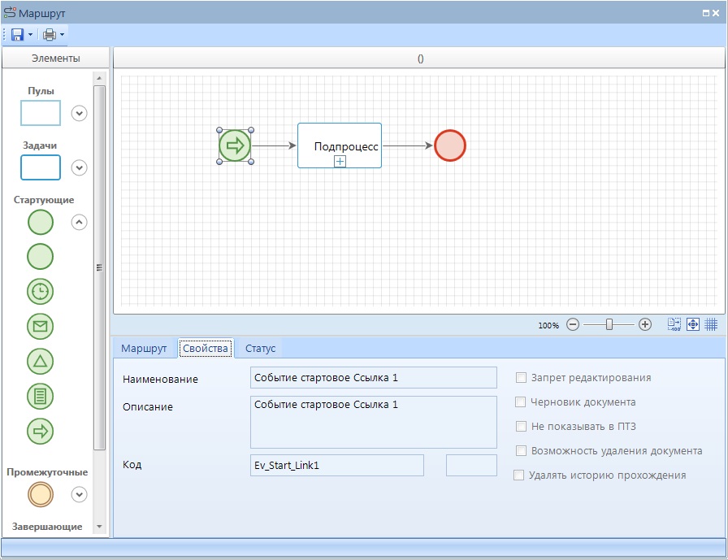Check the Черновик документа checkbox
Screen dimensions: 728x560
pyautogui.click(x=521, y=402)
